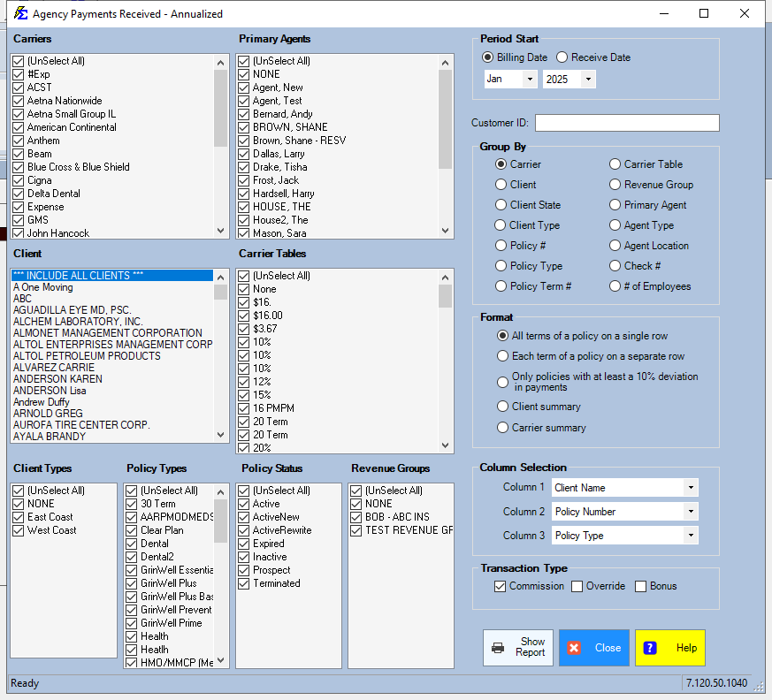Choose the Client summary format
The image size is (772, 700).
[x=502, y=407]
